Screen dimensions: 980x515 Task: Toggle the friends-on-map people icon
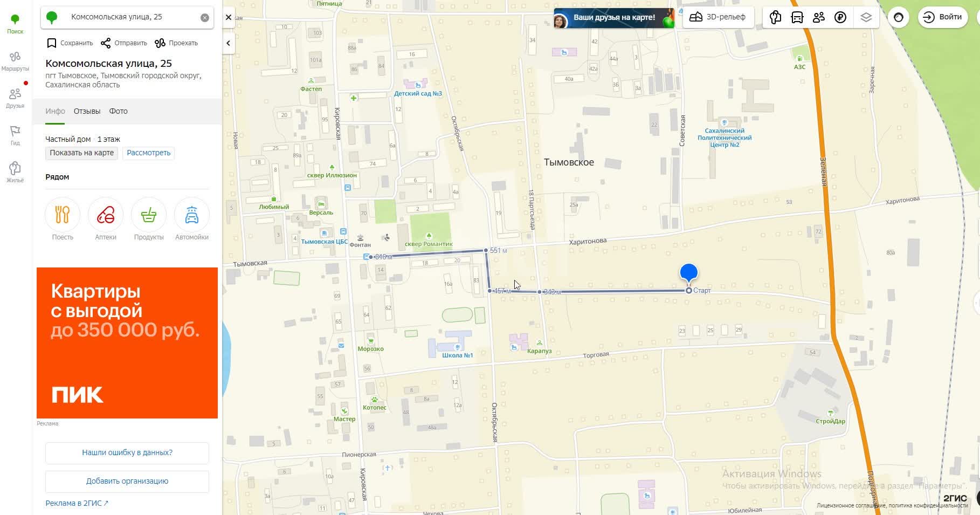818,17
